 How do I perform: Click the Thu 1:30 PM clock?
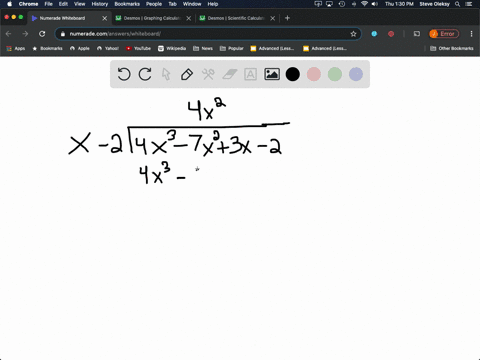(399, 4)
